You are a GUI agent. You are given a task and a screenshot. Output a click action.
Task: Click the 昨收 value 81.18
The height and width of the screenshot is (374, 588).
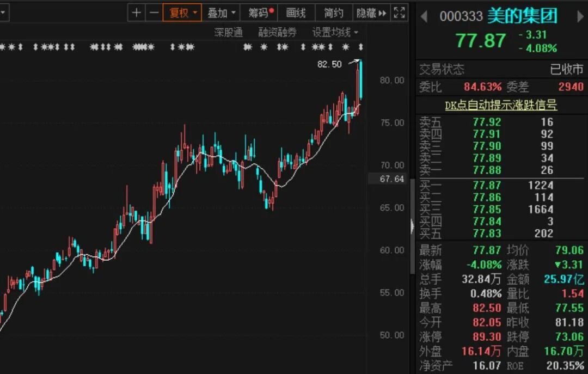click(569, 322)
